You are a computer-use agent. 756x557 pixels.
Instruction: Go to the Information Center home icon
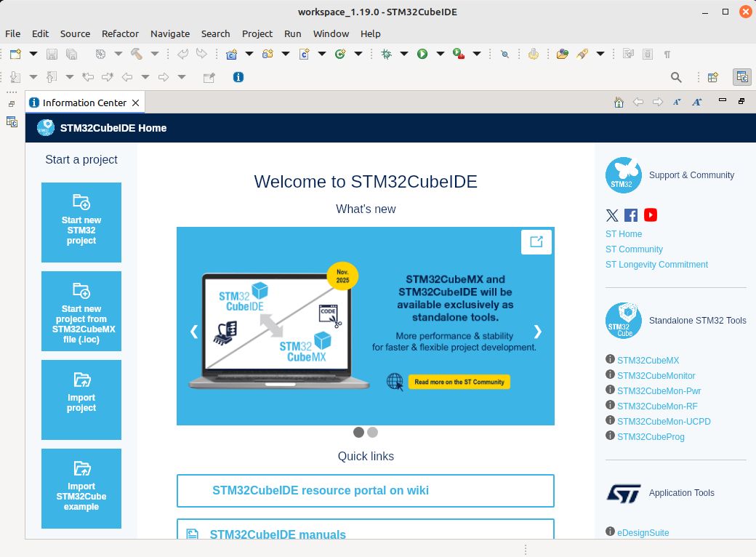tap(619, 103)
